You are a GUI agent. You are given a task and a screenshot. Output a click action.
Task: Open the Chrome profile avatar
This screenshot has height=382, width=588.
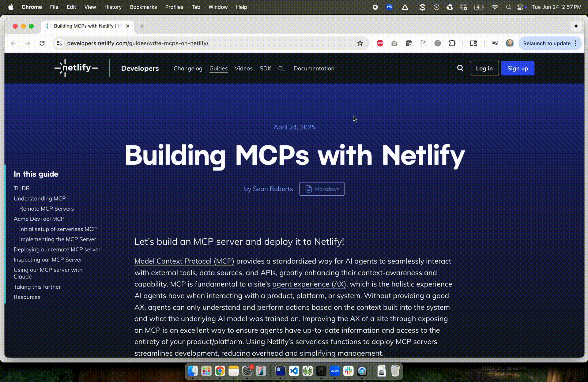[510, 43]
